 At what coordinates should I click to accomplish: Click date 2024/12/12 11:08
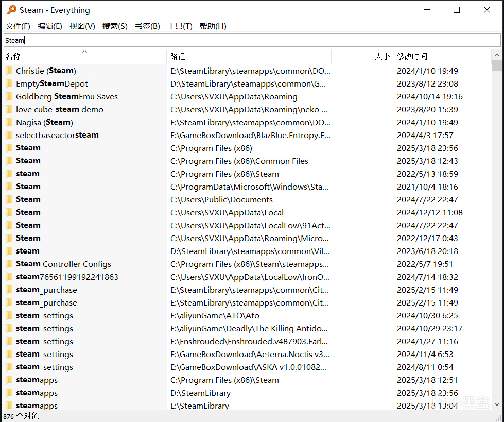click(429, 212)
